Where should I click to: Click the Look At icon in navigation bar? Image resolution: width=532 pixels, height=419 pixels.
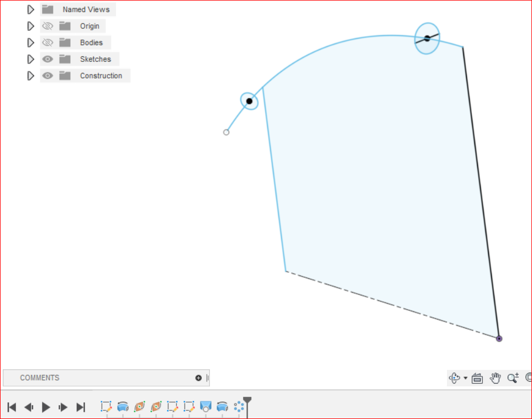click(x=477, y=378)
